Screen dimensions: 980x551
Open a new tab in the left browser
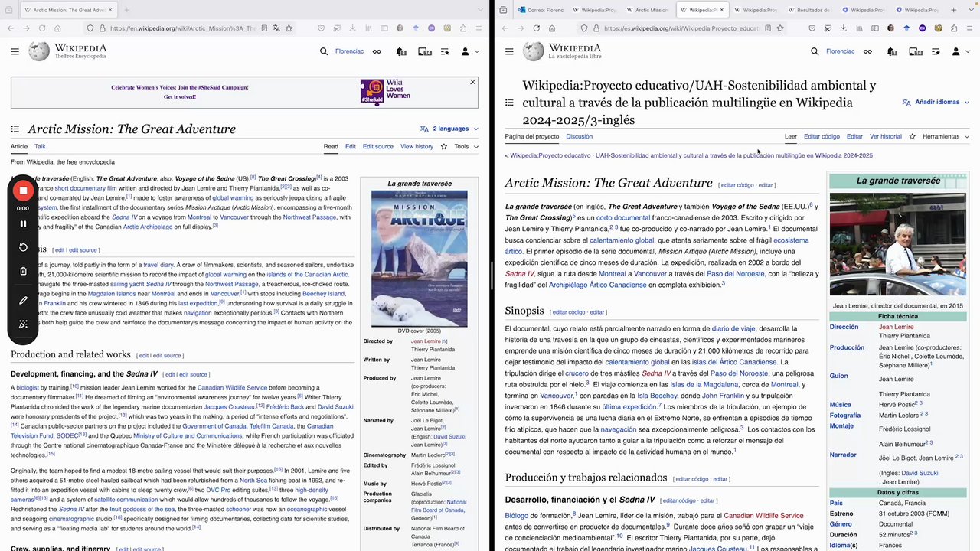point(126,10)
